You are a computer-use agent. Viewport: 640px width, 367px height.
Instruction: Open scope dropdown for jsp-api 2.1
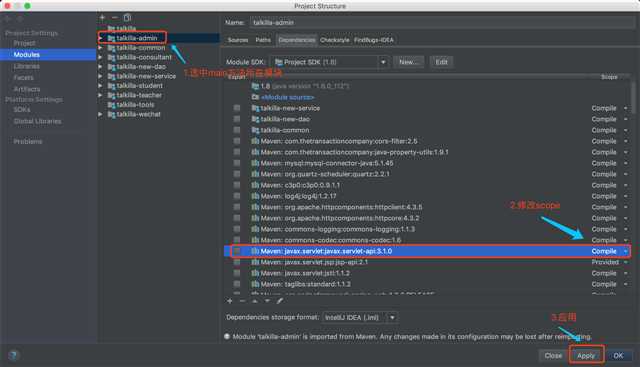(x=625, y=262)
